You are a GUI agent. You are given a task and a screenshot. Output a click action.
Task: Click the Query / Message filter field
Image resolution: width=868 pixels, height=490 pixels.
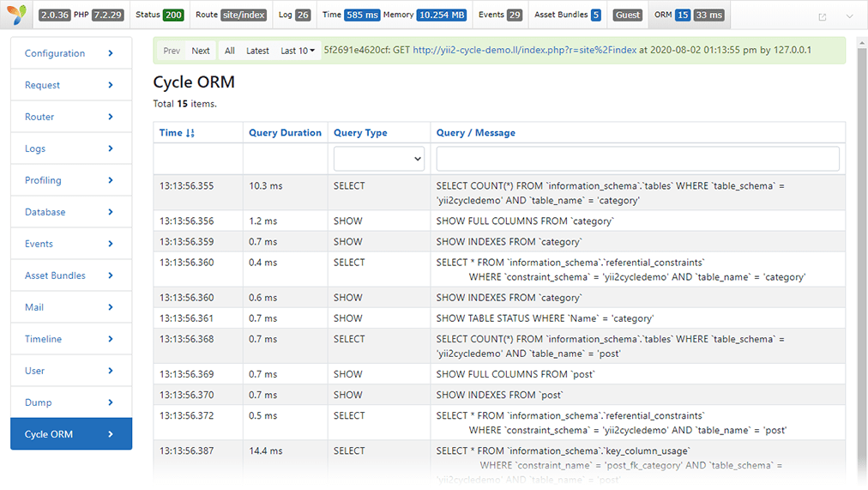[638, 159]
